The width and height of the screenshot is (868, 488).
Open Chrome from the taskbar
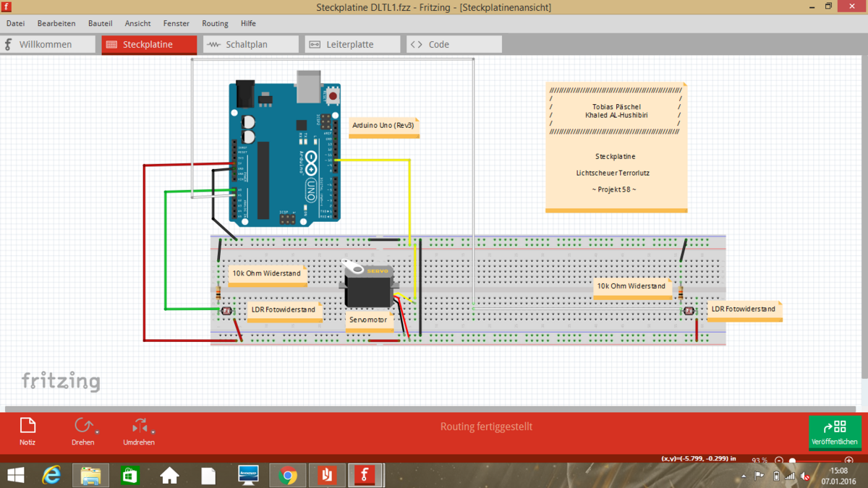[287, 475]
